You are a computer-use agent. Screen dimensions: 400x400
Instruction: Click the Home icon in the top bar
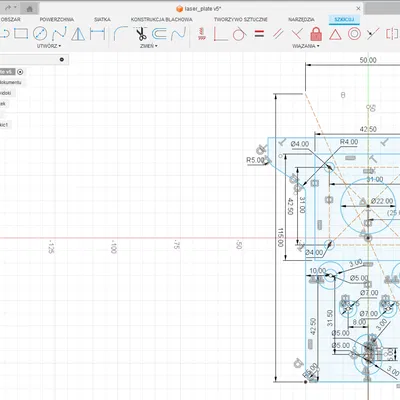pyautogui.click(x=30, y=9)
